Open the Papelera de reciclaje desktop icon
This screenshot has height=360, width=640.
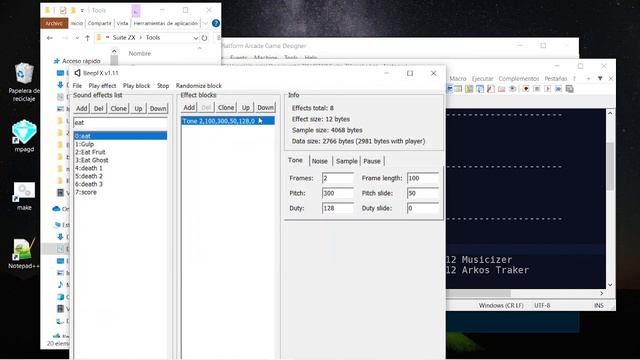[24, 82]
